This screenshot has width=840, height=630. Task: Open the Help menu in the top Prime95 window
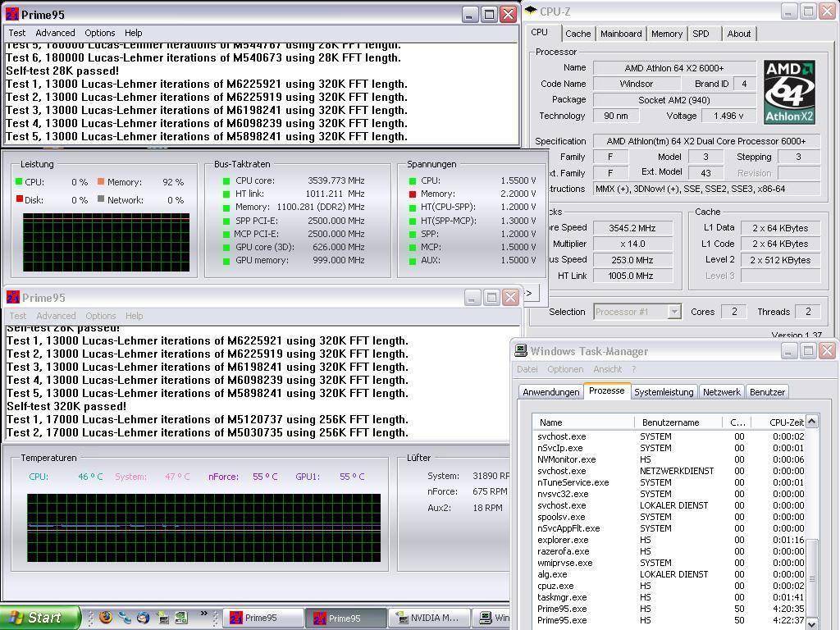tap(134, 33)
